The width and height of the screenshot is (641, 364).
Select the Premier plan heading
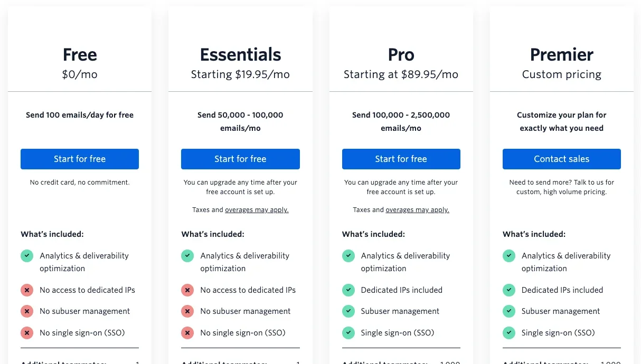pos(561,55)
